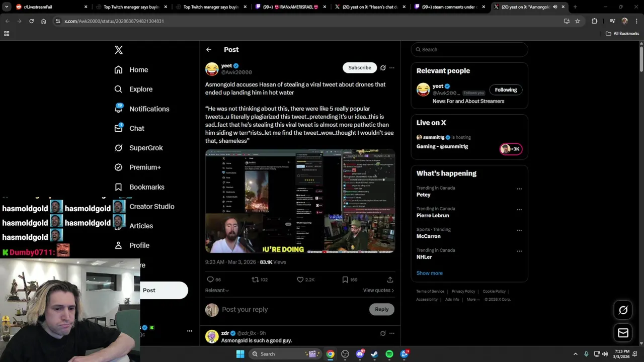The width and height of the screenshot is (644, 362).
Task: Go back using the post header arrow
Action: click(209, 50)
